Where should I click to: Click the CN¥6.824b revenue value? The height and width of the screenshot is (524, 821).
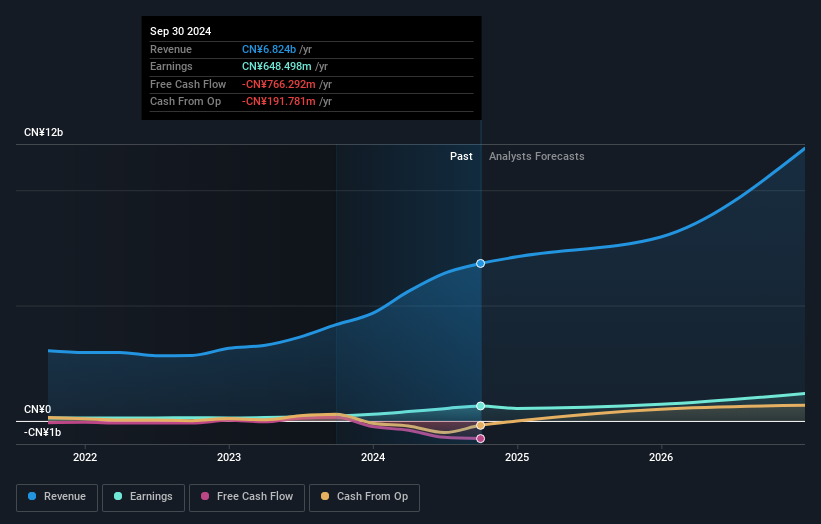(x=269, y=49)
